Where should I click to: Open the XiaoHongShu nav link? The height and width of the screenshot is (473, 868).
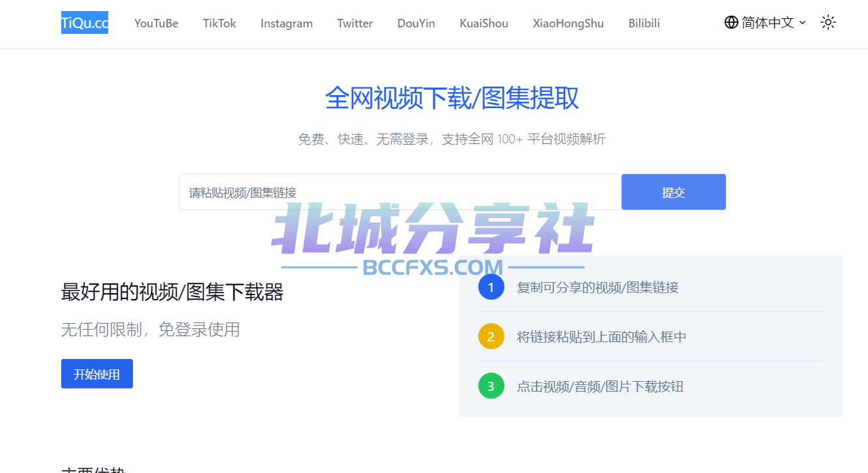coord(568,23)
